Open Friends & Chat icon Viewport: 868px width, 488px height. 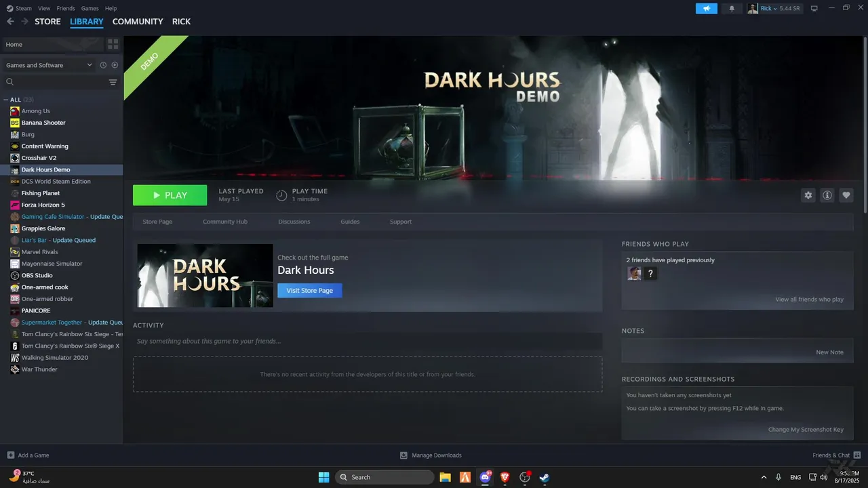[x=857, y=455]
